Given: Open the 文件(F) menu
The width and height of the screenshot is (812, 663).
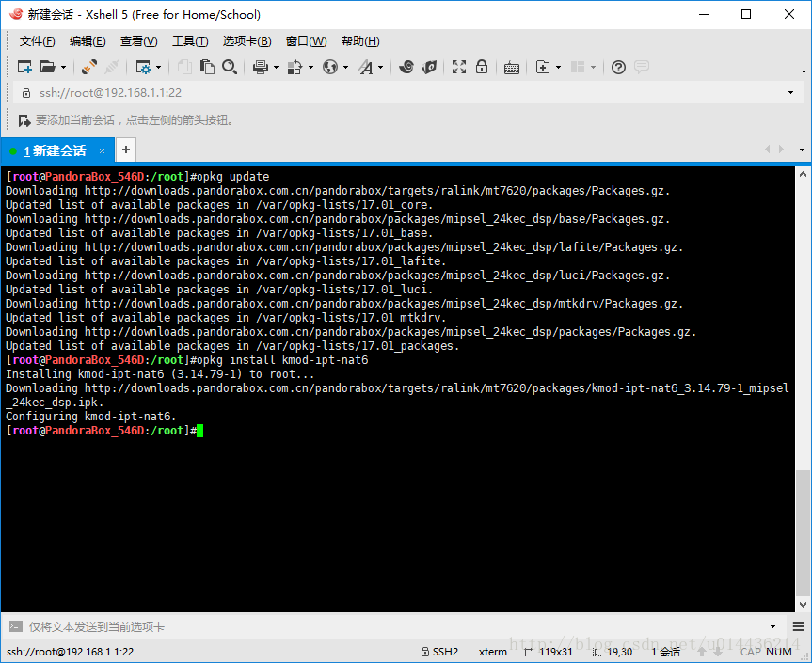Looking at the screenshot, I should (38, 41).
